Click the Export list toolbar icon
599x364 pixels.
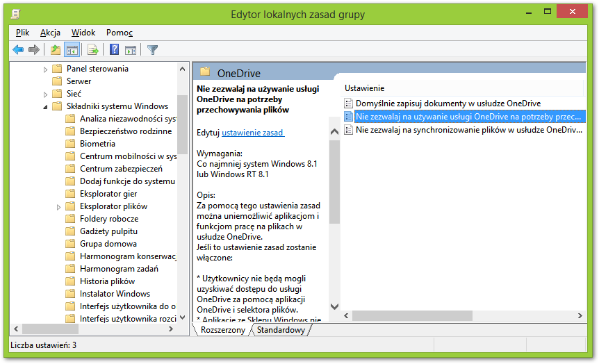tap(93, 49)
